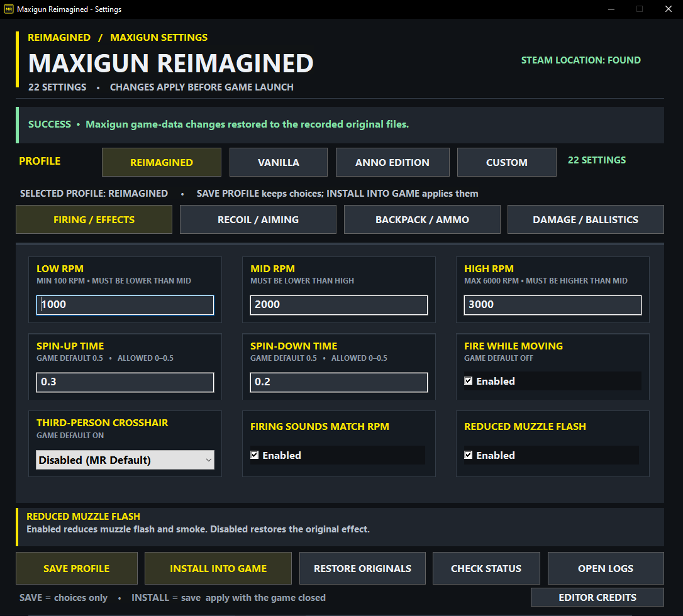Open the Third-Person Crosshair dropdown
The height and width of the screenshot is (616, 683).
tap(125, 459)
